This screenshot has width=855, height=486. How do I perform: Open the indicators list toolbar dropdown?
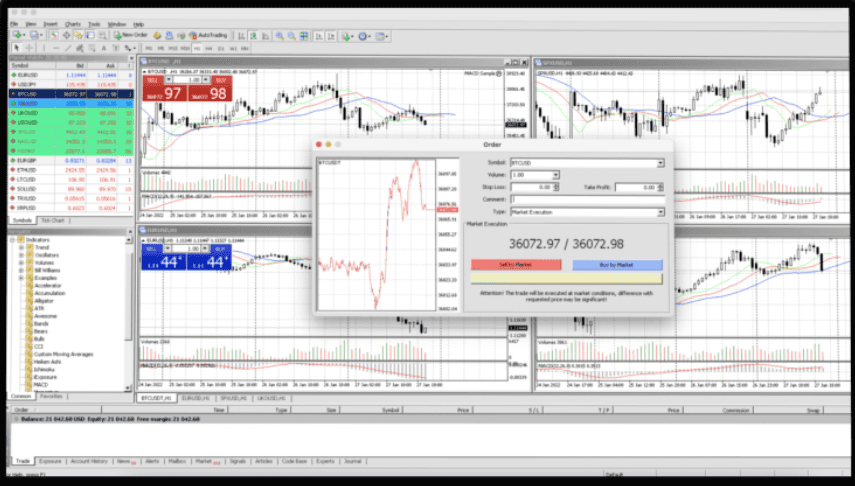point(347,36)
